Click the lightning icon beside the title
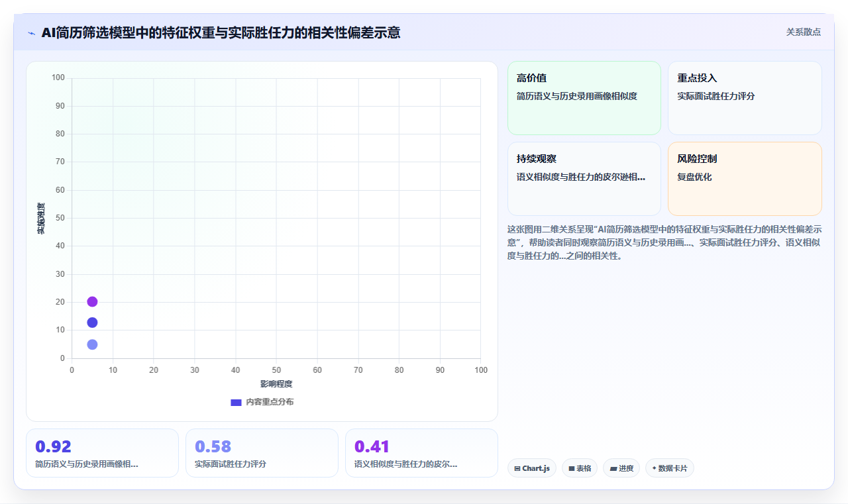The height and width of the screenshot is (504, 848). [x=31, y=33]
